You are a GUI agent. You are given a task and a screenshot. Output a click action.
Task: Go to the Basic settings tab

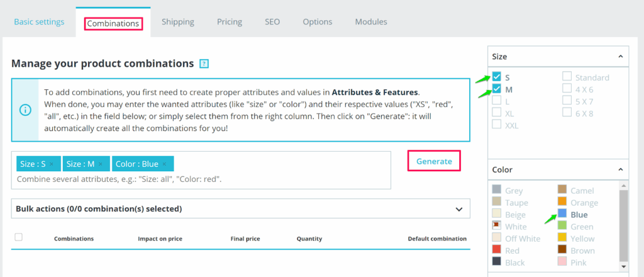39,22
